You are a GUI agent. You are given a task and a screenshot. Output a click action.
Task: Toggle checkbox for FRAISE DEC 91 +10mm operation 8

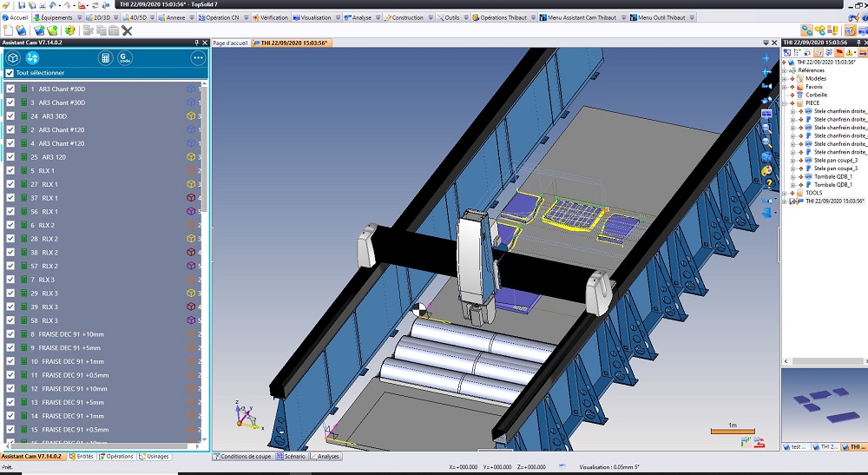pos(10,334)
